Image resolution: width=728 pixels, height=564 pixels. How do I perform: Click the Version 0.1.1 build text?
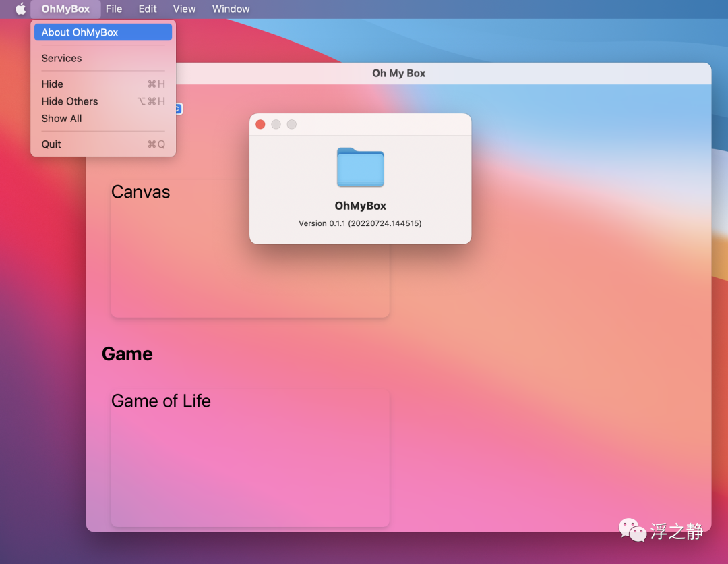(x=360, y=223)
